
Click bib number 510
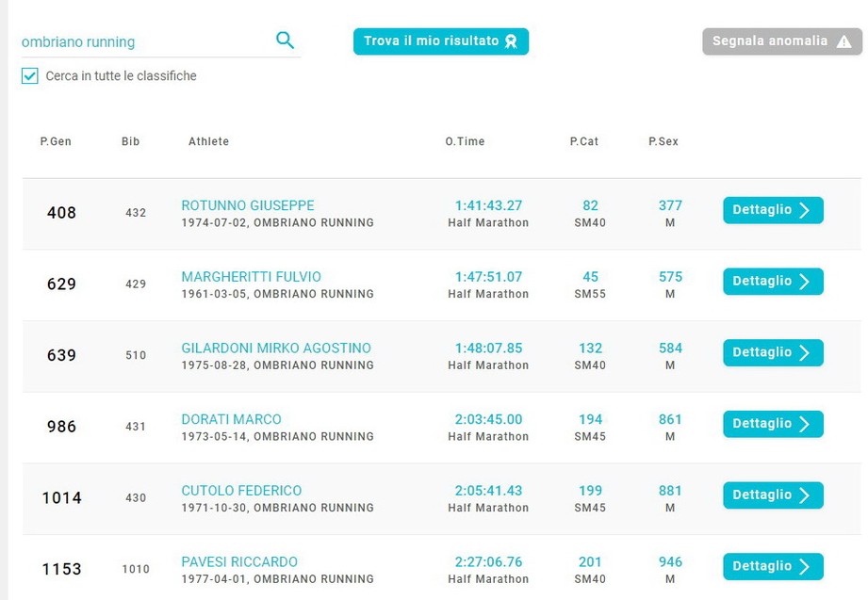point(136,355)
